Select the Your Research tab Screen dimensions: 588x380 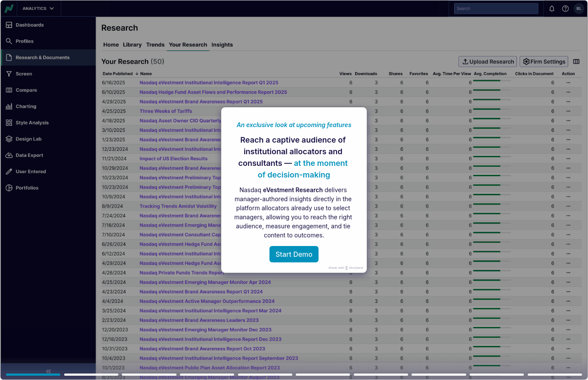188,45
